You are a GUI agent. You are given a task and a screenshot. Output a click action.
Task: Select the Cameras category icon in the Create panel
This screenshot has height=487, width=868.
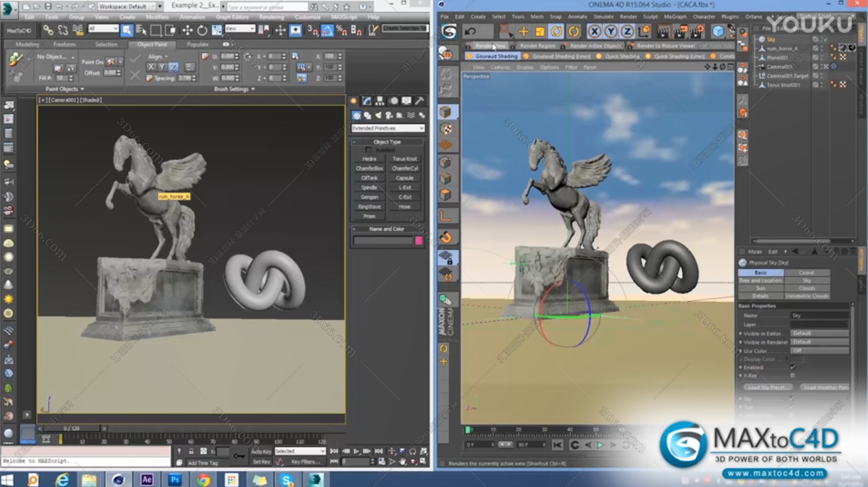point(389,116)
